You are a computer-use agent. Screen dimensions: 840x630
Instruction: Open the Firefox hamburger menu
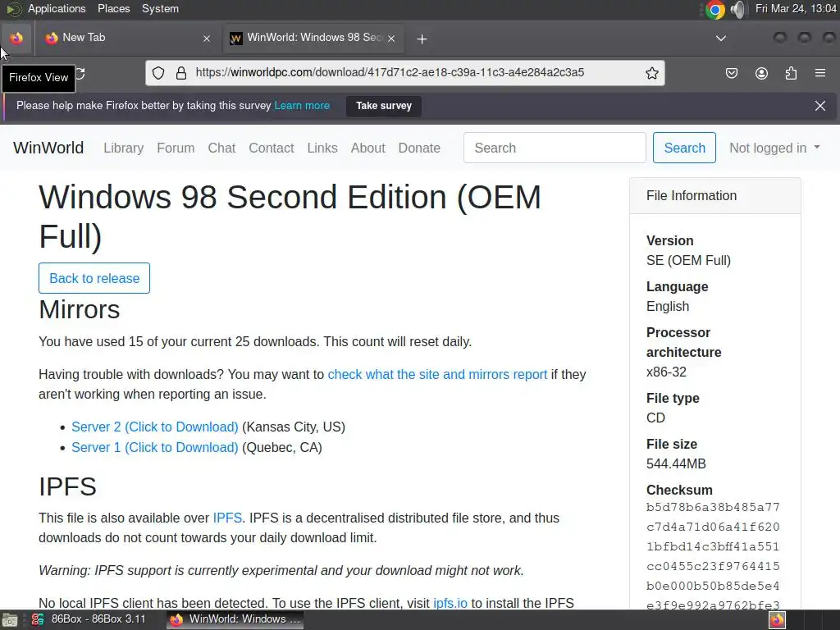click(820, 73)
